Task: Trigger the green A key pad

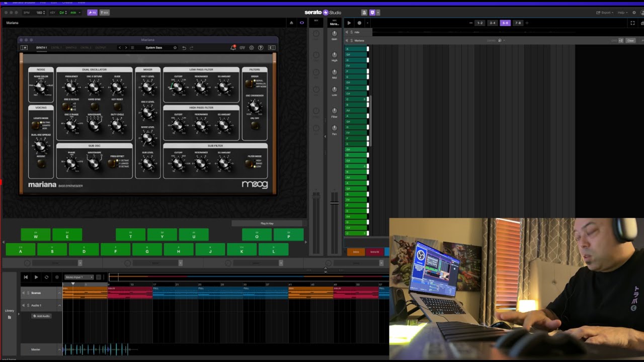Action: (x=21, y=249)
